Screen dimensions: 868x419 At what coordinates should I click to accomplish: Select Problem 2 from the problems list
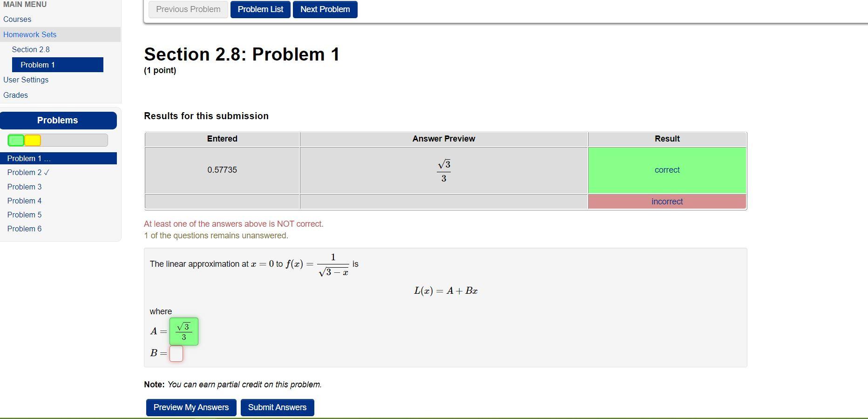[24, 172]
